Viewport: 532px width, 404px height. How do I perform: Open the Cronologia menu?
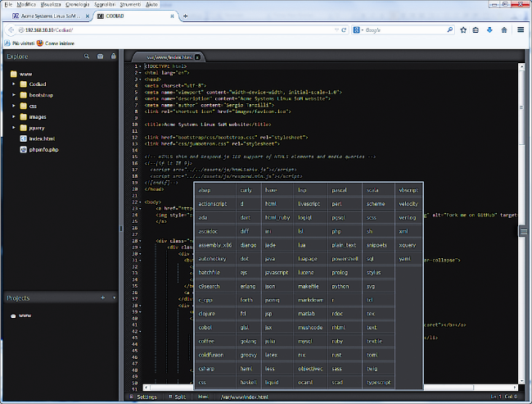pyautogui.click(x=78, y=4)
